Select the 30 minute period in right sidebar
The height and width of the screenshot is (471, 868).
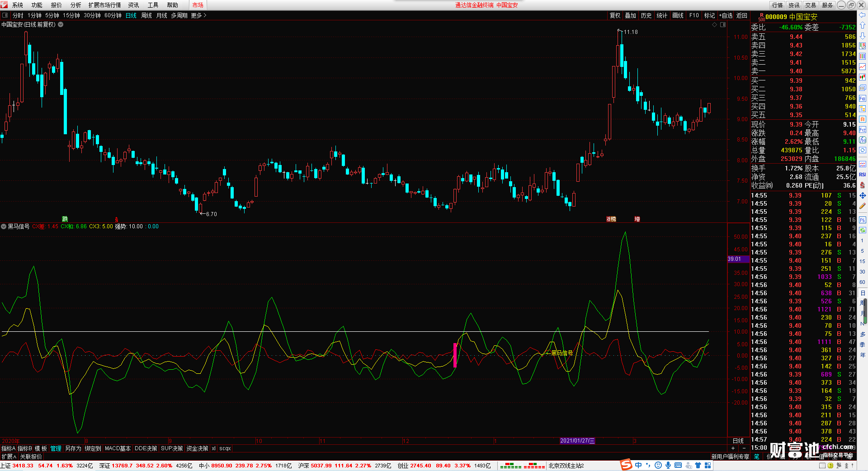[x=863, y=272]
